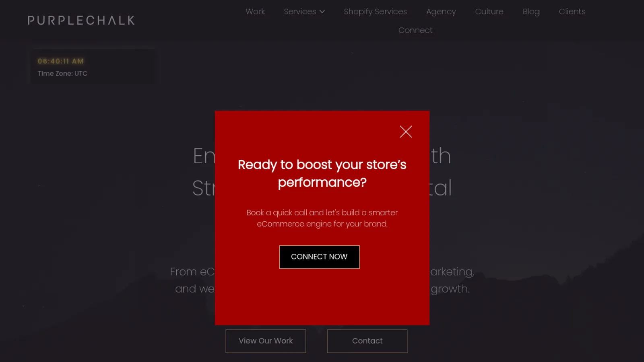Click Connect in the navigation bar
The height and width of the screenshot is (362, 644).
pos(415,30)
